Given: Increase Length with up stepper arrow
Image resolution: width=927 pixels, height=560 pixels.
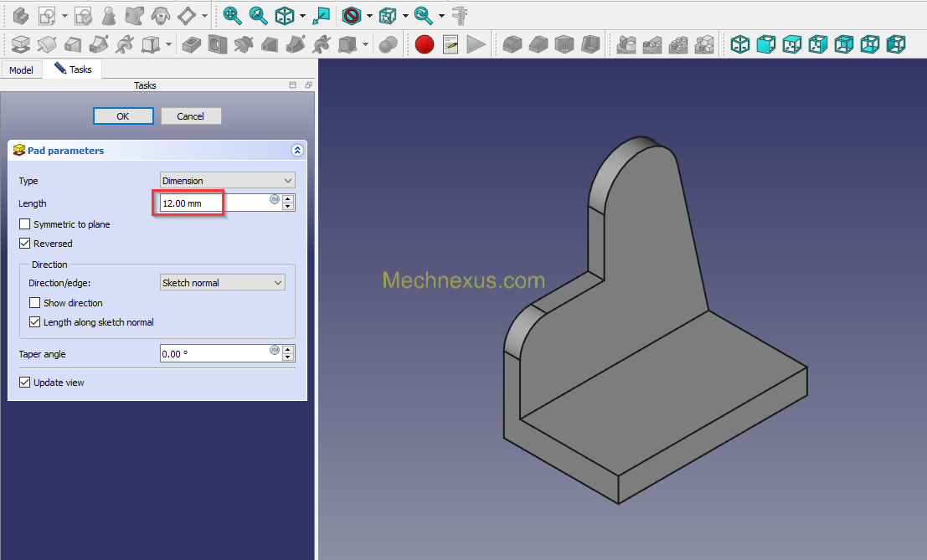Looking at the screenshot, I should [x=288, y=199].
